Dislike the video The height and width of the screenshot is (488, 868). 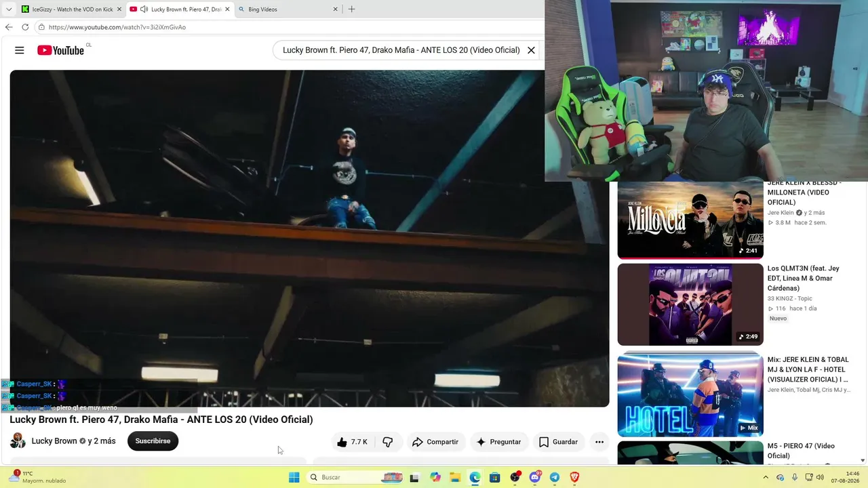pyautogui.click(x=388, y=442)
